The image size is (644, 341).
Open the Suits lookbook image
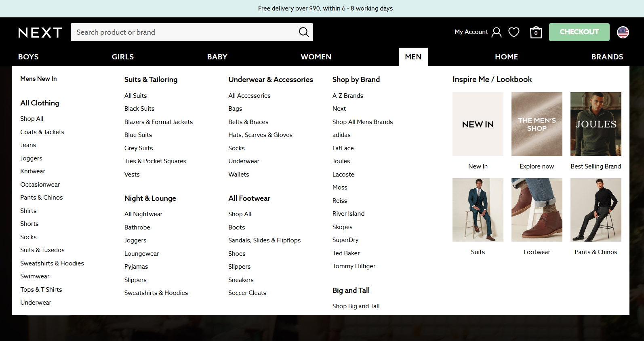[478, 210]
